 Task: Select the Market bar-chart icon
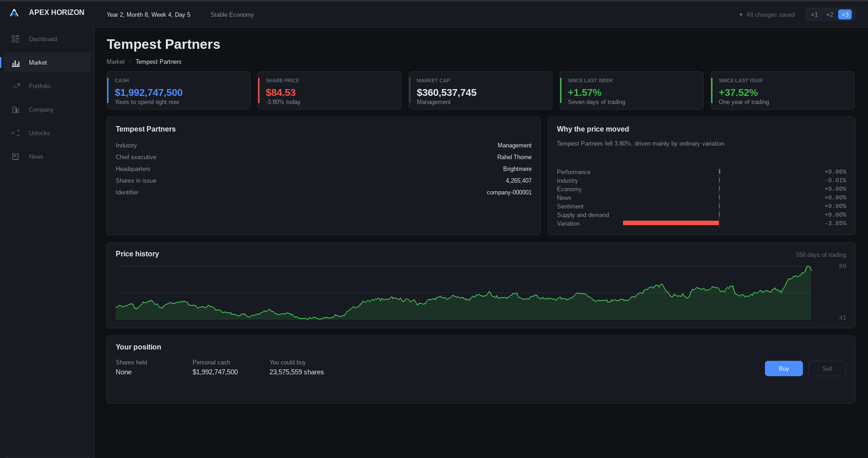[15, 63]
